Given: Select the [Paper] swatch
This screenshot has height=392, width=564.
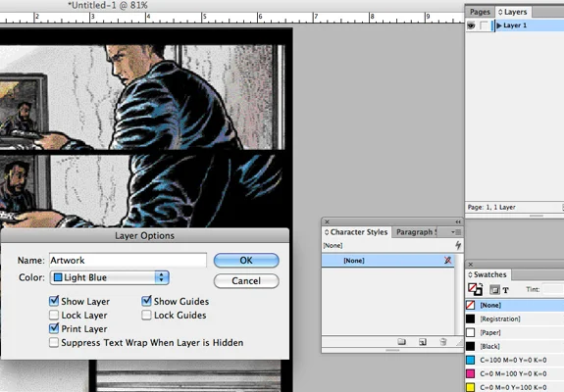Looking at the screenshot, I should [x=514, y=333].
